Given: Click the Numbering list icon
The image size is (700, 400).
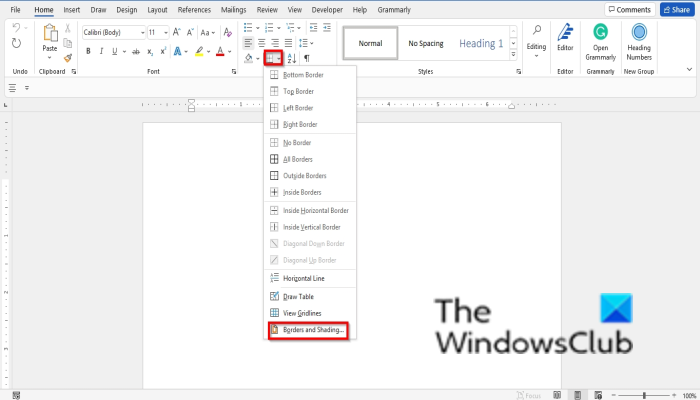Looking at the screenshot, I should (269, 28).
